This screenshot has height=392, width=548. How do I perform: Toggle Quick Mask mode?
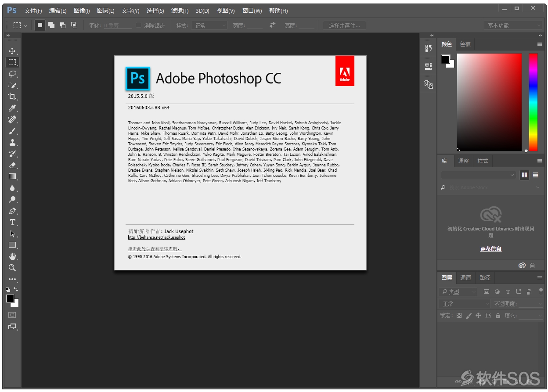[12, 315]
